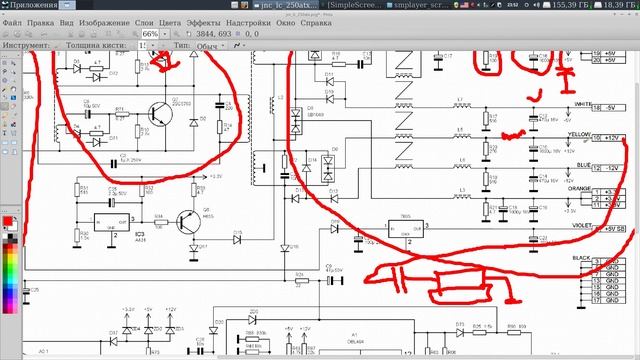Open the antialiasing mode dropdown

pyautogui.click(x=239, y=45)
